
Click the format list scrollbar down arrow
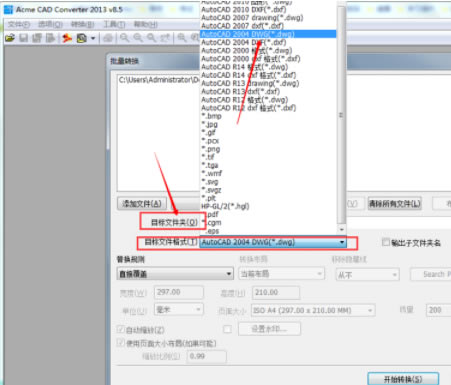[x=341, y=230]
